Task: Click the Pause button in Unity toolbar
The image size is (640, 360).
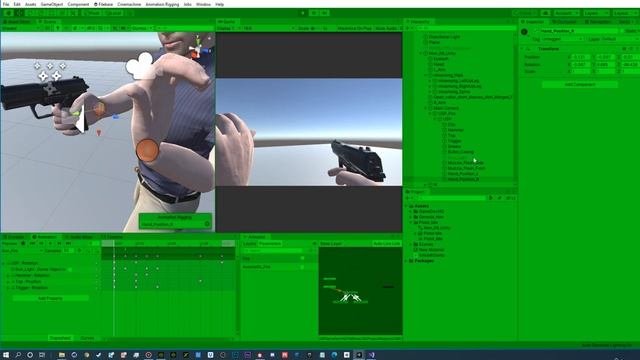Action: point(314,13)
